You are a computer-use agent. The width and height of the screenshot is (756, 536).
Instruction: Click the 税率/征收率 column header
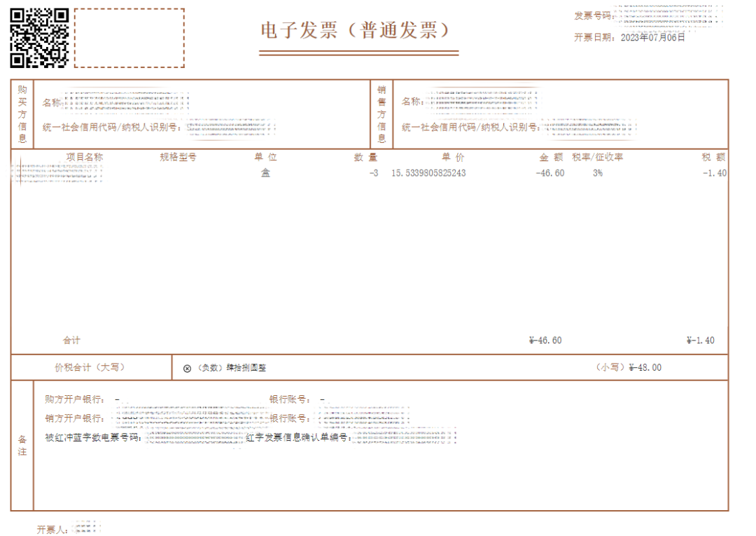(597, 157)
